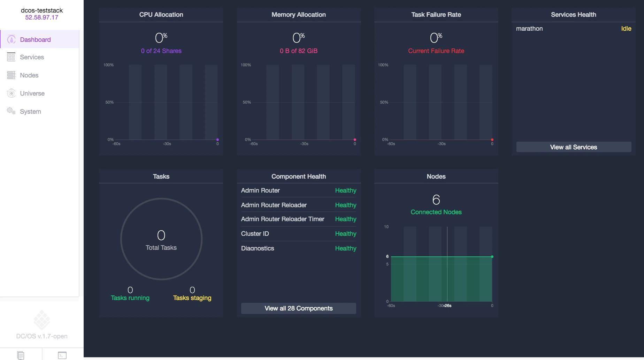
Task: Open the Services menu label
Action: tap(32, 57)
